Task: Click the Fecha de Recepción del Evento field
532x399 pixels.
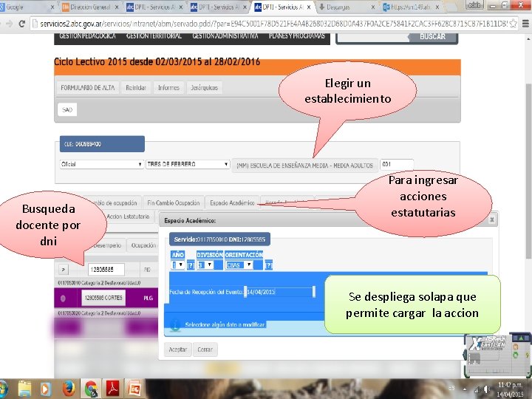Action: click(279, 292)
